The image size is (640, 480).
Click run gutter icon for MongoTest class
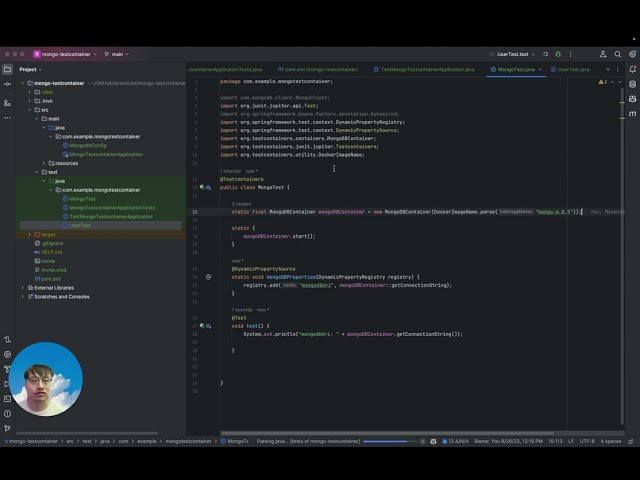click(202, 187)
